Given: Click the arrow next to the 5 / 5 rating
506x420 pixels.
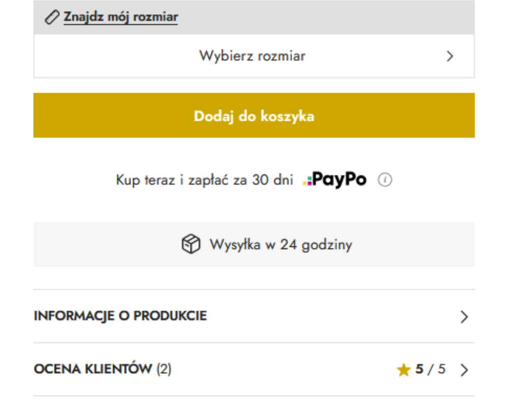Looking at the screenshot, I should 464,370.
